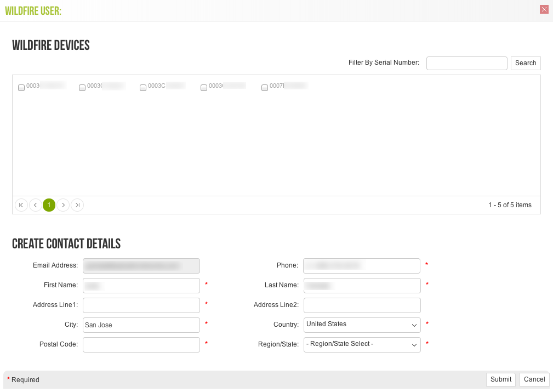553x392 pixels.
Task: Click the Last Name field
Action: (362, 286)
